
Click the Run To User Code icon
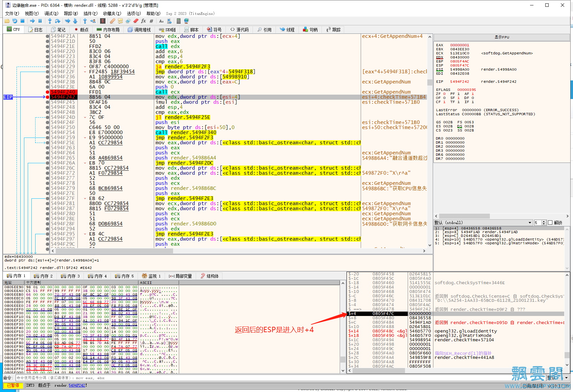click(x=93, y=21)
